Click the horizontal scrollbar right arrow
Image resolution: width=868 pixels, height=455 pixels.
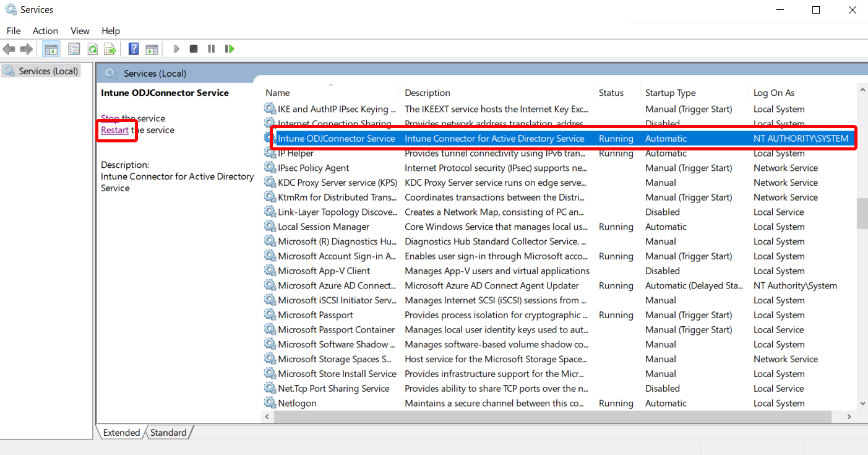[850, 417]
